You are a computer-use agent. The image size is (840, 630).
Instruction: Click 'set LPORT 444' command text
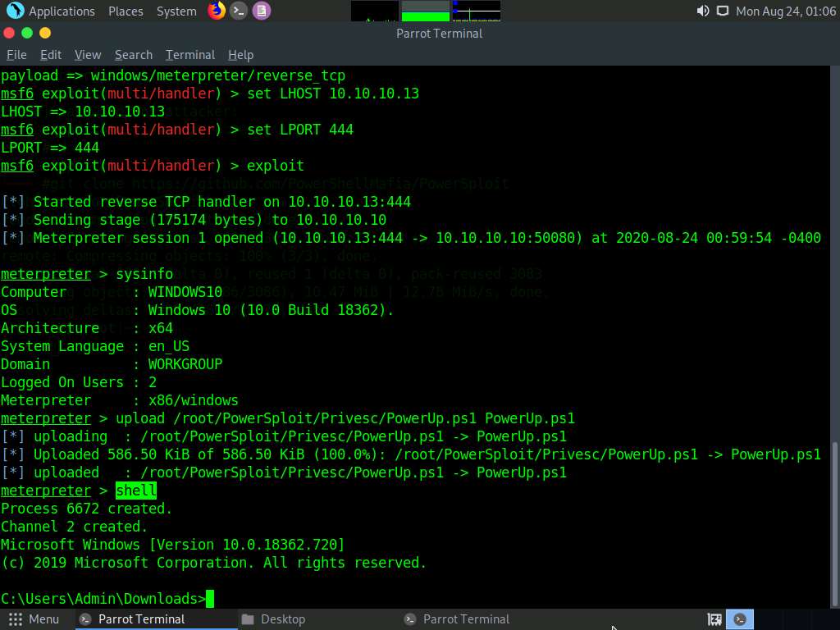pos(300,129)
